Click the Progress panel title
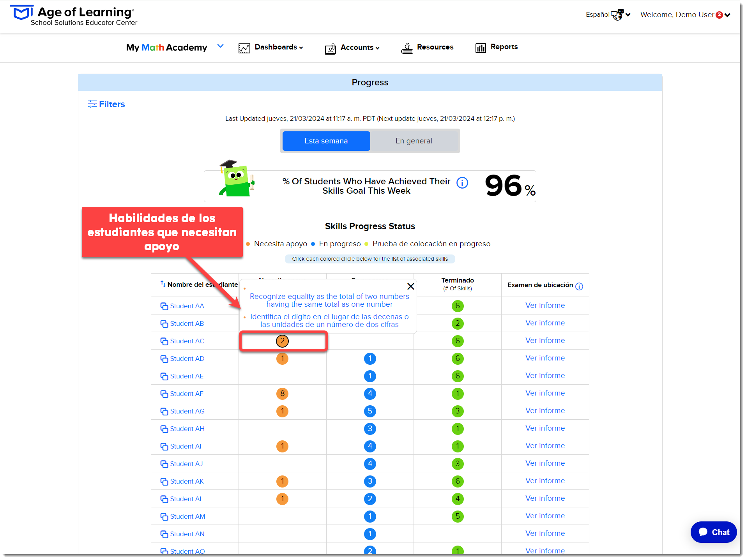This screenshot has width=746, height=560. coord(370,82)
